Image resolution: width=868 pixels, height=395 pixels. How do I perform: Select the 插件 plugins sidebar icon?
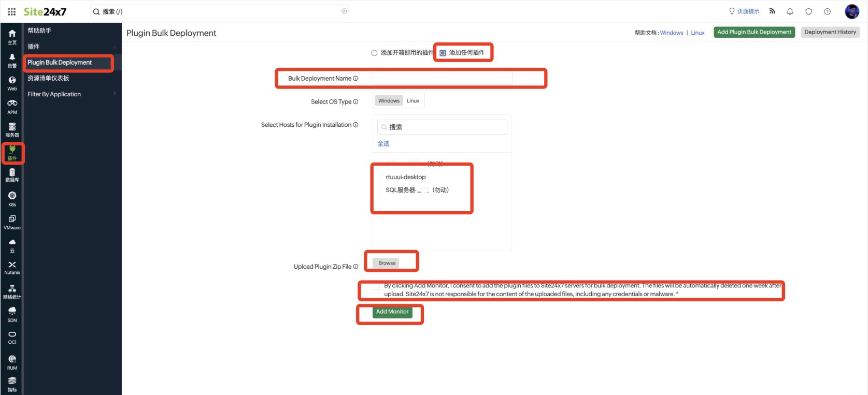(x=12, y=153)
